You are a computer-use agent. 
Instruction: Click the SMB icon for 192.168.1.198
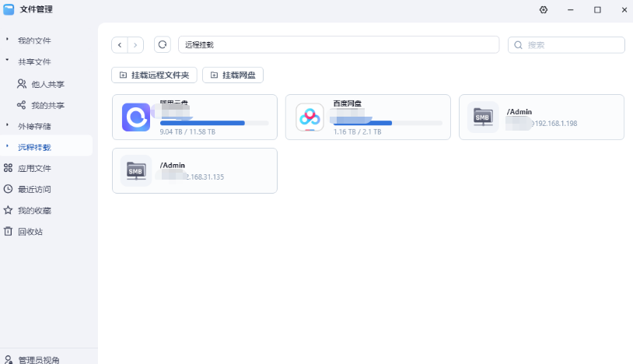(483, 117)
